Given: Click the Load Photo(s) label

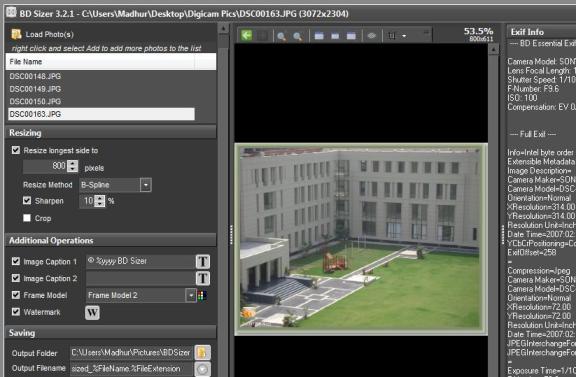Looking at the screenshot, I should point(50,35).
